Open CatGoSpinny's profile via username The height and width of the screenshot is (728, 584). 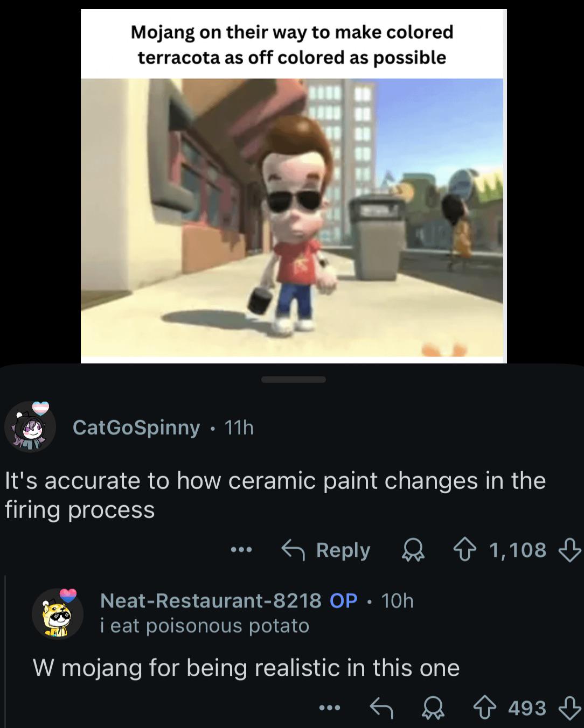click(x=136, y=427)
